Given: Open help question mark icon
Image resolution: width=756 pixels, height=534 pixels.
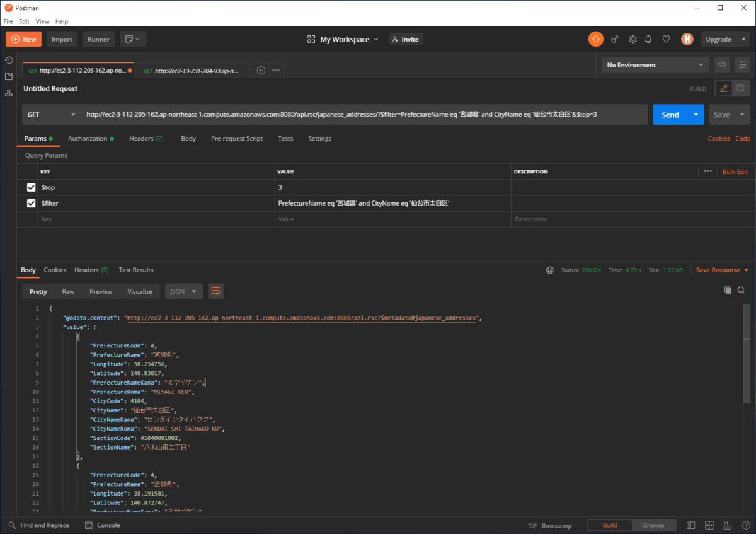Looking at the screenshot, I should 745,525.
